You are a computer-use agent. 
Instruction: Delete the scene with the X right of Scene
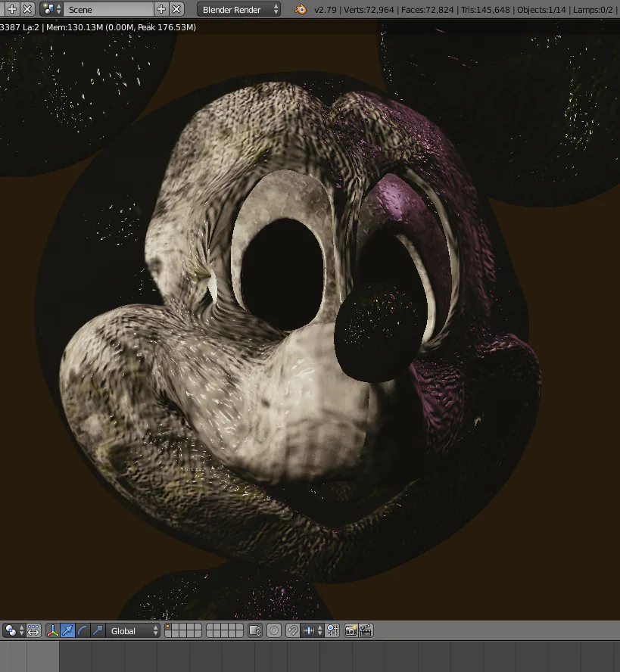(x=176, y=9)
